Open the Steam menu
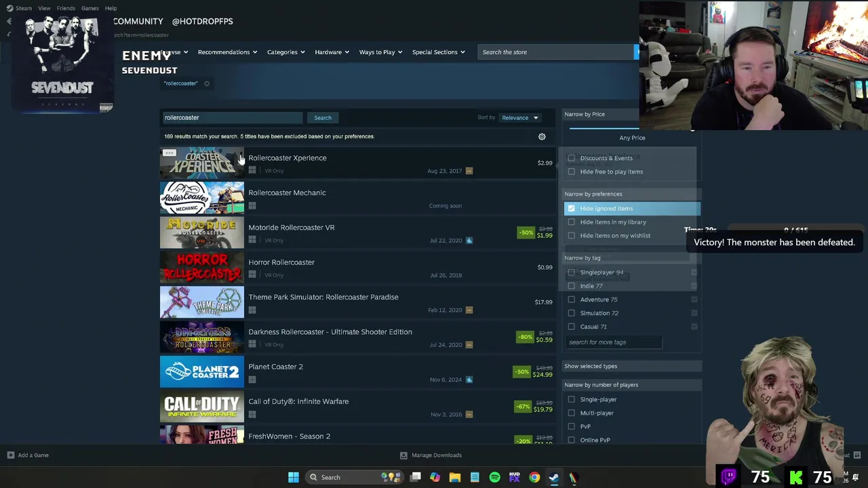Viewport: 868px width, 488px height. point(24,8)
